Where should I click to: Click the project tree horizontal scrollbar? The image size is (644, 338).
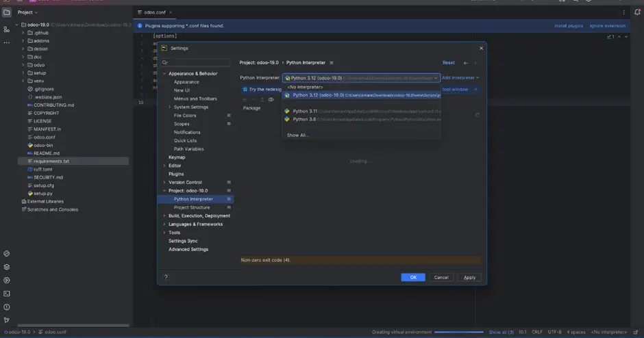pyautogui.click(x=73, y=326)
